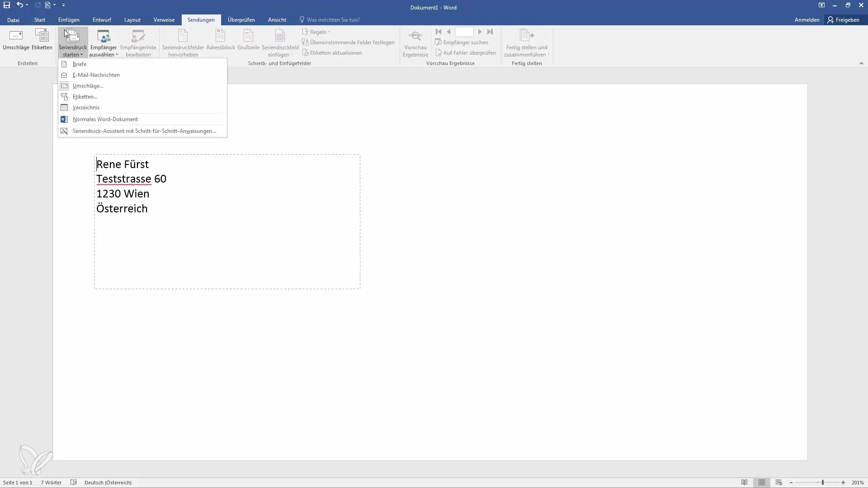Open the Datei tab

13,20
